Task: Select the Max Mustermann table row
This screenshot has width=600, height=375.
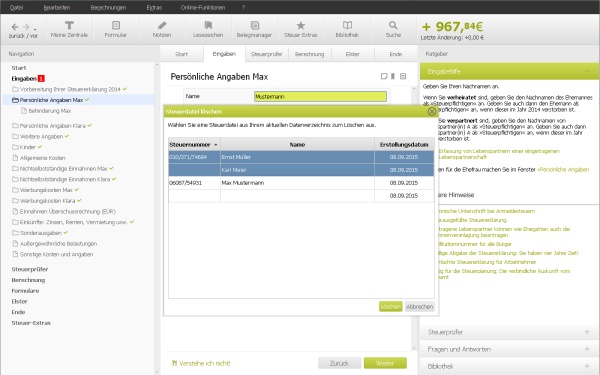Action: click(x=301, y=183)
